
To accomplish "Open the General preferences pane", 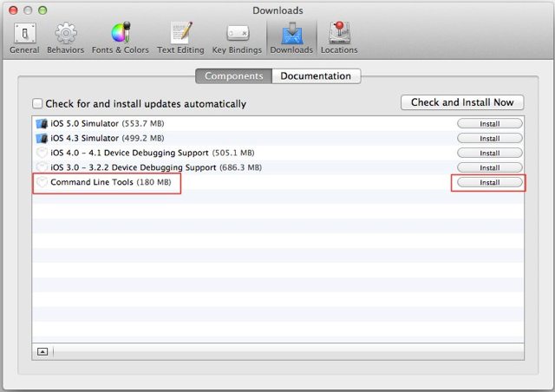I will (23, 37).
